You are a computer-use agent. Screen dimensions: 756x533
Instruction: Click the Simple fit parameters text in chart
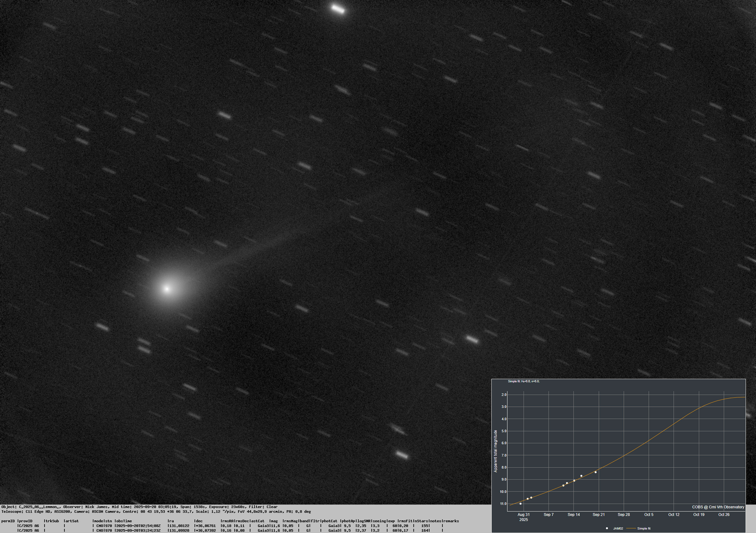pyautogui.click(x=524, y=381)
